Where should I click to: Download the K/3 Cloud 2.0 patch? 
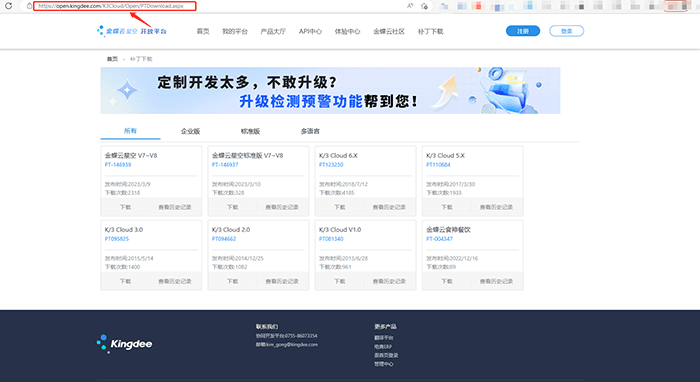point(233,281)
